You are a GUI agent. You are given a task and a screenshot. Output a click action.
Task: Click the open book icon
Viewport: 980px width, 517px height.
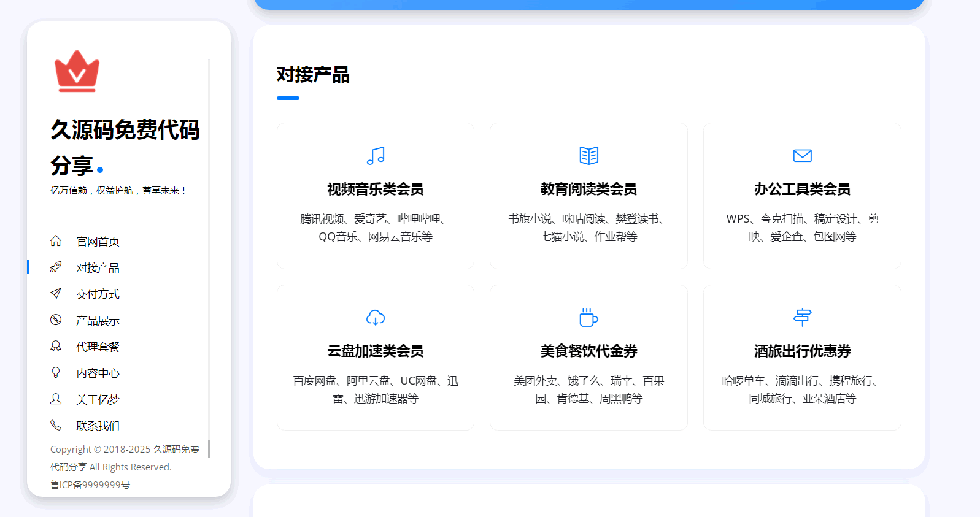588,156
